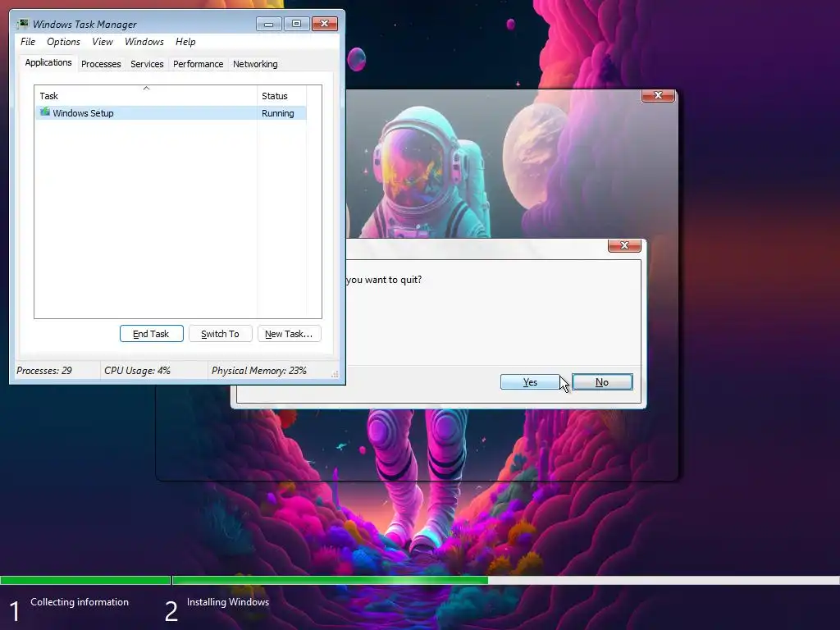Click the New Task... button

tap(289, 334)
